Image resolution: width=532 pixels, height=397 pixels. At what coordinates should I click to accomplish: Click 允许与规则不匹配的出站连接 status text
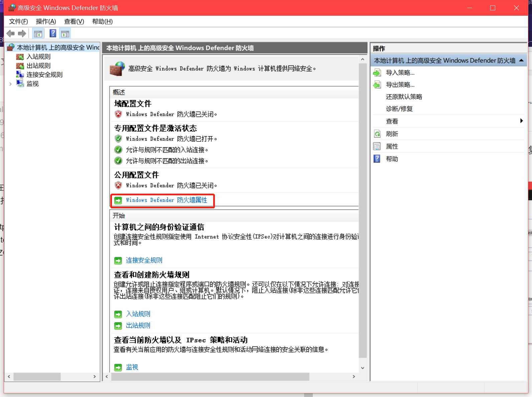click(167, 161)
